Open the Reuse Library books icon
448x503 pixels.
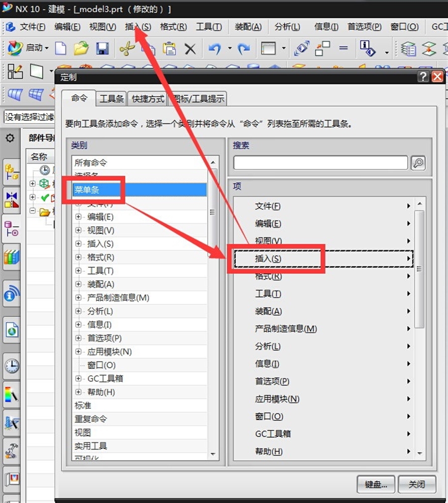pyautogui.click(x=12, y=257)
